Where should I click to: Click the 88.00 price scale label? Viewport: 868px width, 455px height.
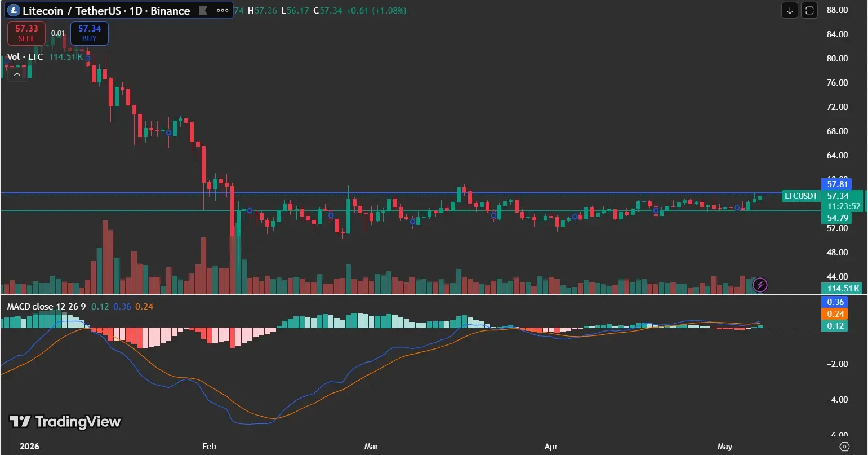(x=837, y=10)
